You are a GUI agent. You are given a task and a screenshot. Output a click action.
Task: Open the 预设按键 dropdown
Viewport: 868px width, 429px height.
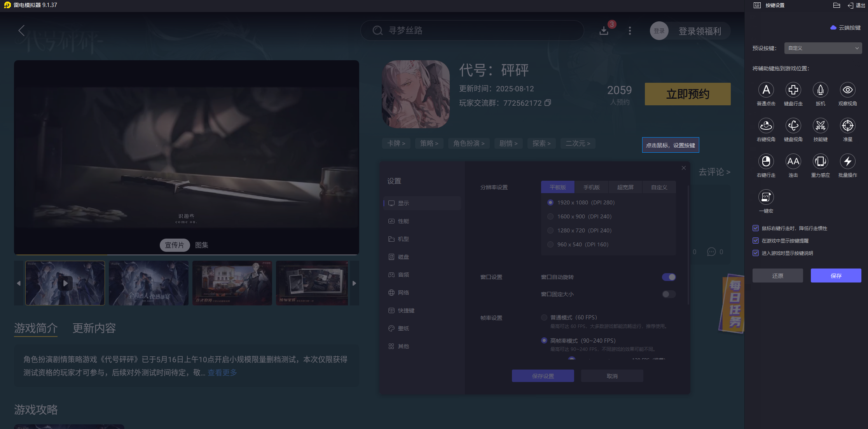click(x=823, y=48)
